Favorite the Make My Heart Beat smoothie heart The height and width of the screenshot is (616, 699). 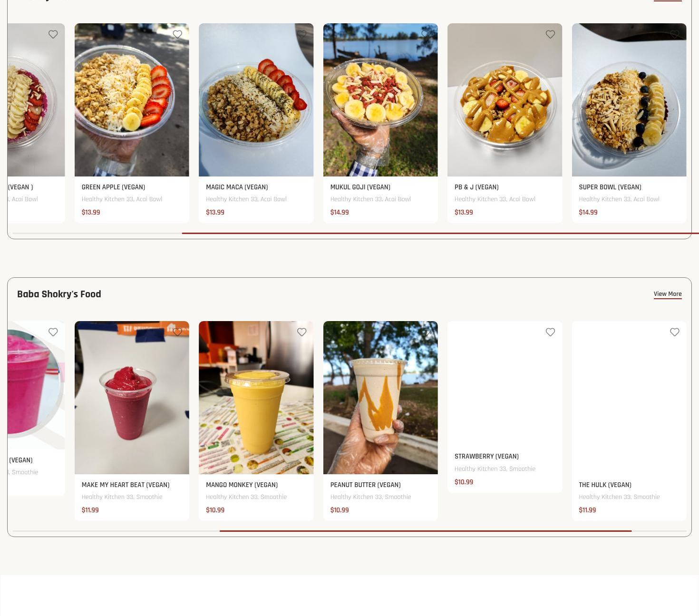tap(177, 332)
